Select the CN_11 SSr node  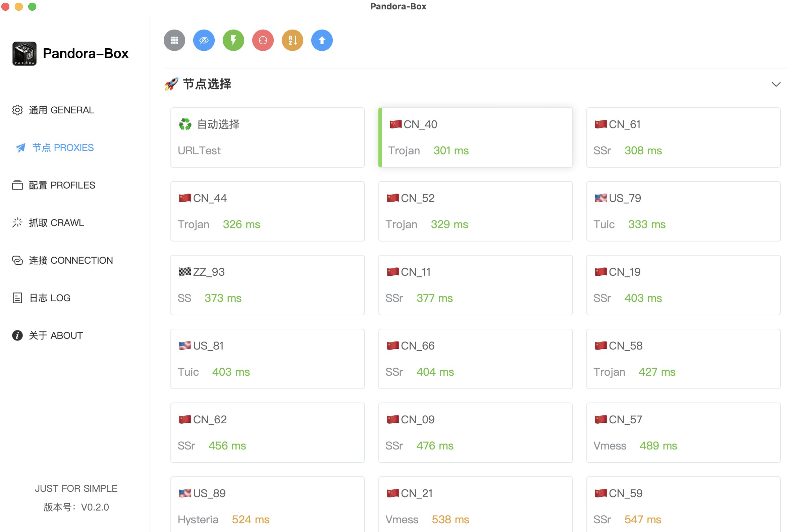pyautogui.click(x=475, y=285)
